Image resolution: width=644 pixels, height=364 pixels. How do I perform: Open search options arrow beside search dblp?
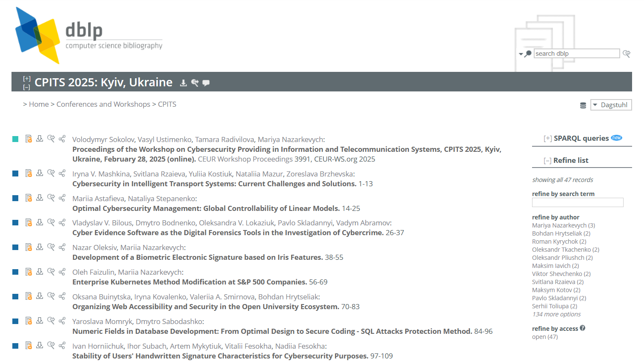pyautogui.click(x=521, y=54)
